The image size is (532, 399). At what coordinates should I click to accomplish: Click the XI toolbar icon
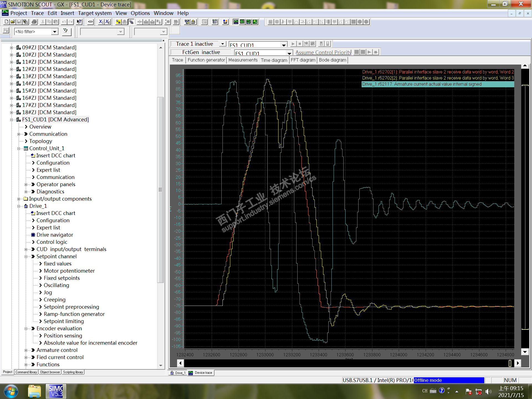[x=101, y=22]
